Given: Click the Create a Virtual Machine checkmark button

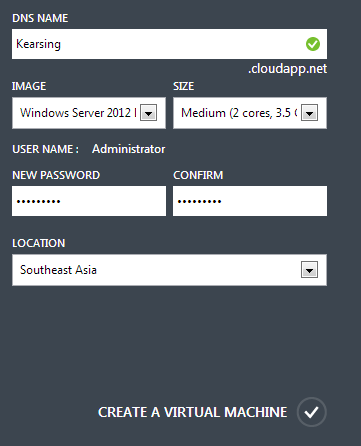Looking at the screenshot, I should (312, 412).
